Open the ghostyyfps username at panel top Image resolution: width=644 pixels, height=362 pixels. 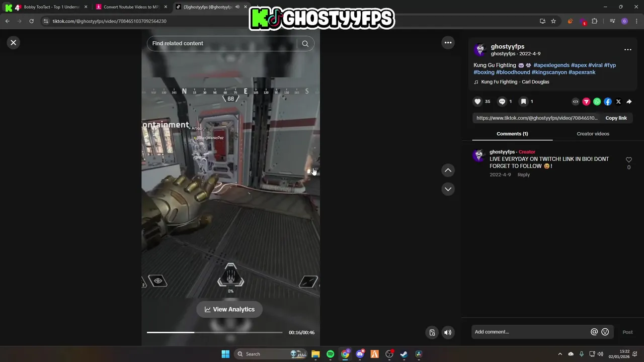pos(507,46)
